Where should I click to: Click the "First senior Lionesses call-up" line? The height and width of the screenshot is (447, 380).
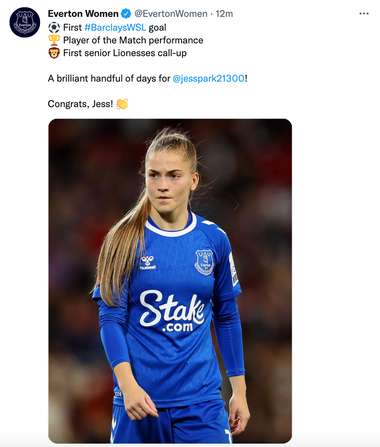coord(125,53)
